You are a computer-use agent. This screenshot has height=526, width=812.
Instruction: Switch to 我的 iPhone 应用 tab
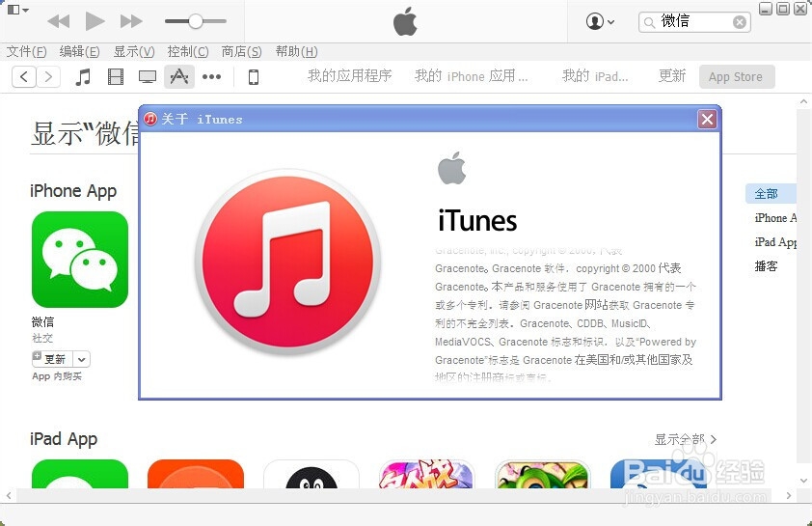472,76
